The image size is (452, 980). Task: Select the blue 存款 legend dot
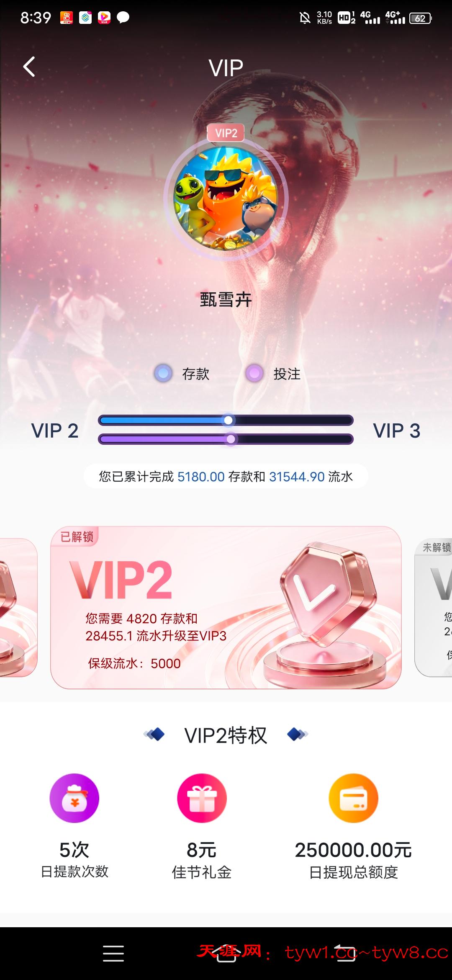click(163, 373)
